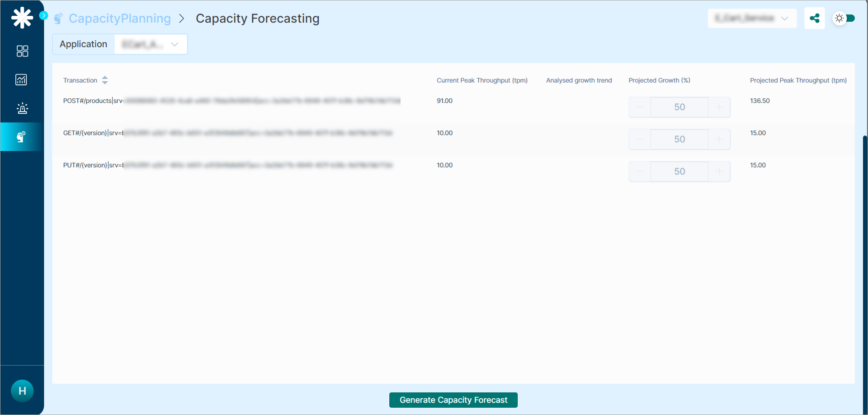Click the share icon in the header

[x=814, y=18]
